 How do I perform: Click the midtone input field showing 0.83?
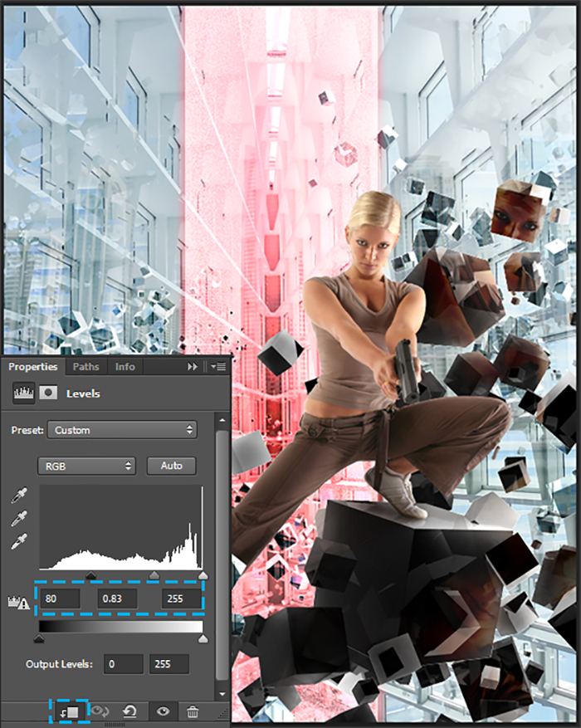click(117, 599)
